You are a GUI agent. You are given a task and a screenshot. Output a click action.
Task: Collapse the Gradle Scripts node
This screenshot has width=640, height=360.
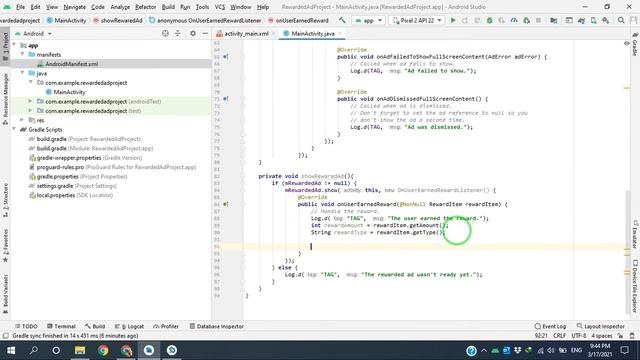[14, 129]
